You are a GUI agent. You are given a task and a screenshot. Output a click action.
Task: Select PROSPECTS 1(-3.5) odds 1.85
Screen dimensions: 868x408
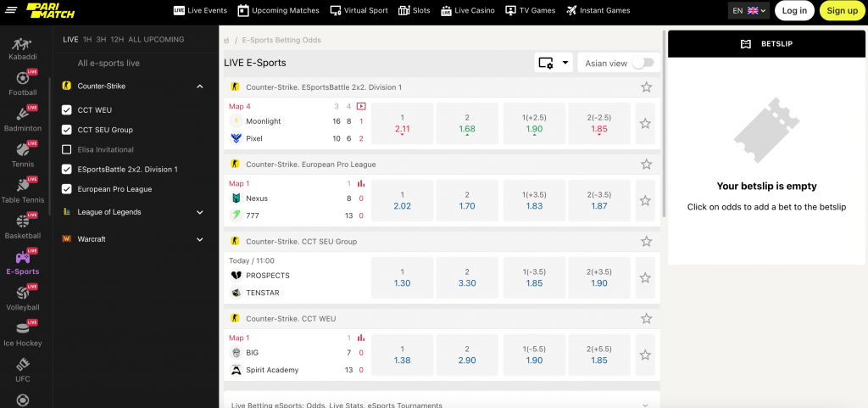click(534, 278)
